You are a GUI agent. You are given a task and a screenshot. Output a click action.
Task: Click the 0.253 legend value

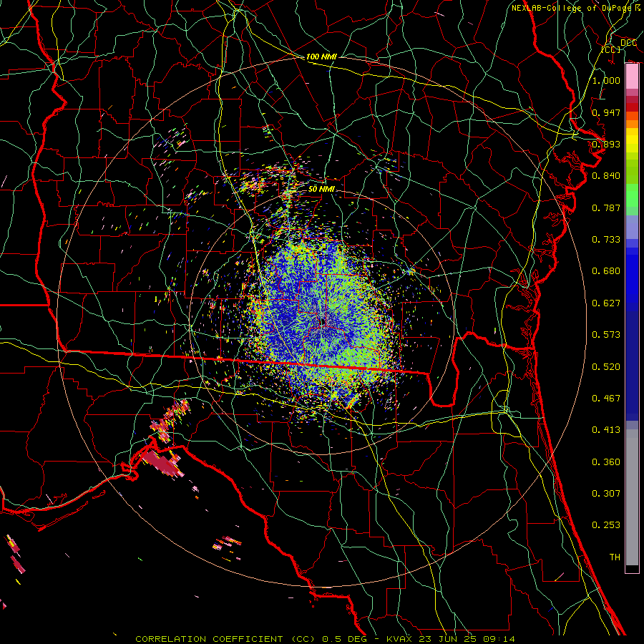606,525
